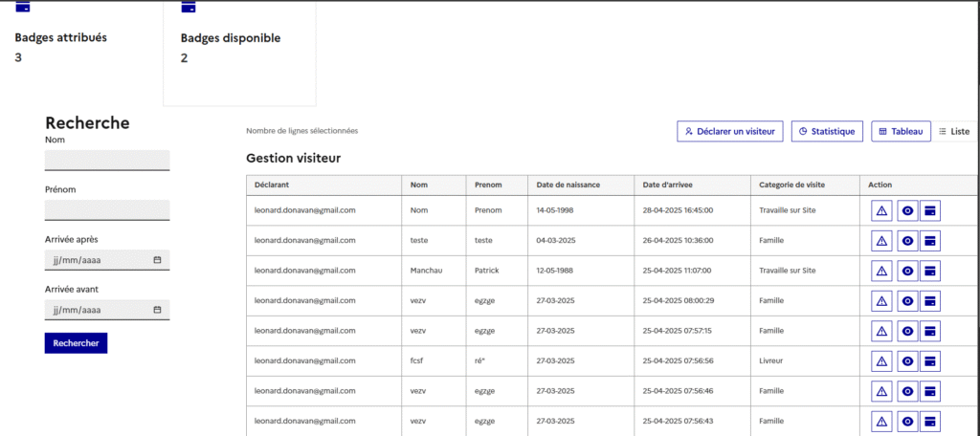The width and height of the screenshot is (980, 436).
Task: Click warning icon for teste teste row
Action: point(881,241)
